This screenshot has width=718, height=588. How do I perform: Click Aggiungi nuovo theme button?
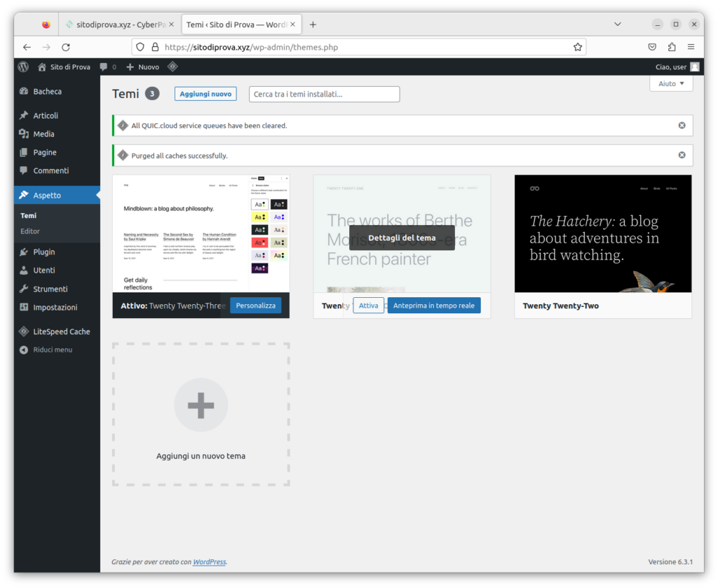[205, 94]
